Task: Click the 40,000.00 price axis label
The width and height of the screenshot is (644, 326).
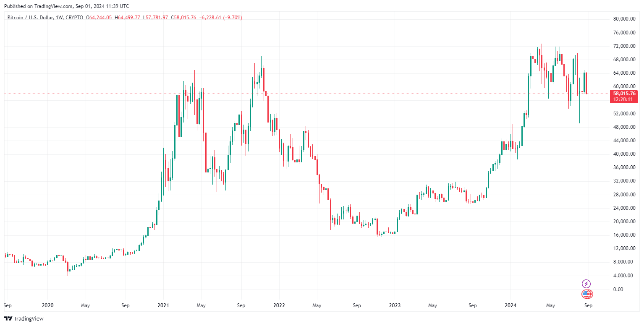Action: pos(625,154)
